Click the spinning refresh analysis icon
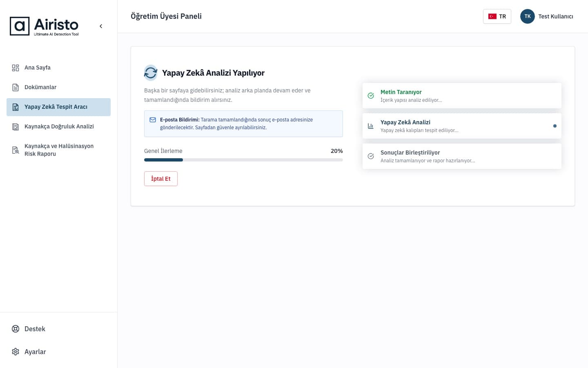Screen dimensions: 588x368 (151, 73)
